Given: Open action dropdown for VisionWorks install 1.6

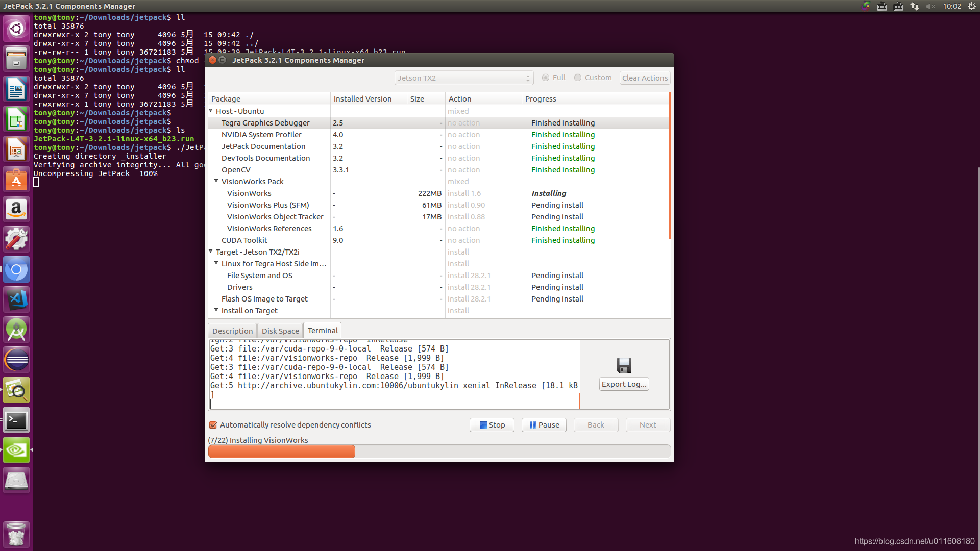Looking at the screenshot, I should pos(483,193).
